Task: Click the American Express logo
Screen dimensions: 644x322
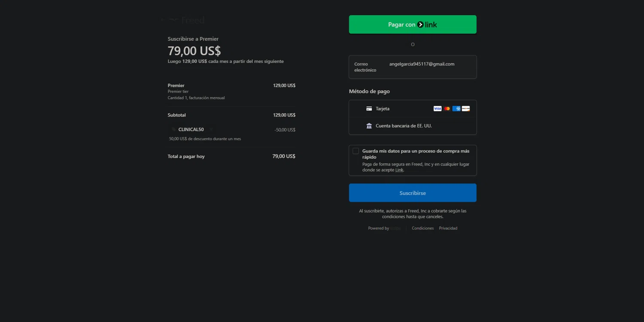Action: (x=456, y=109)
